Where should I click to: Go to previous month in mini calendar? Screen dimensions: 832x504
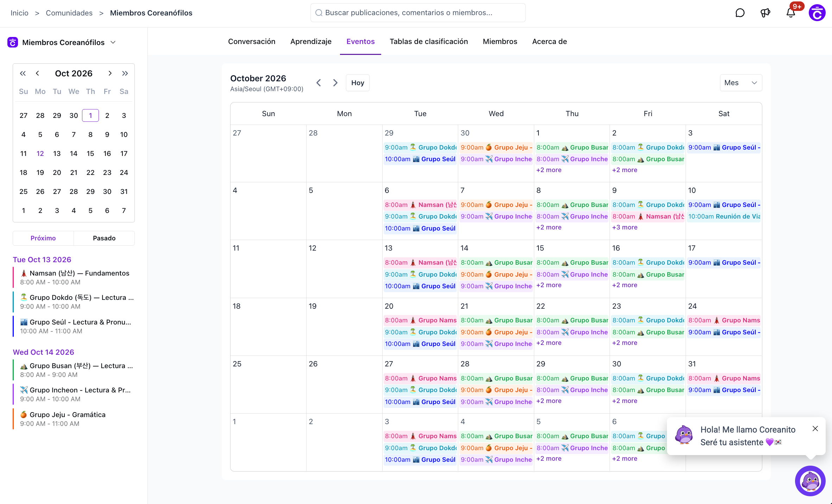coord(37,73)
